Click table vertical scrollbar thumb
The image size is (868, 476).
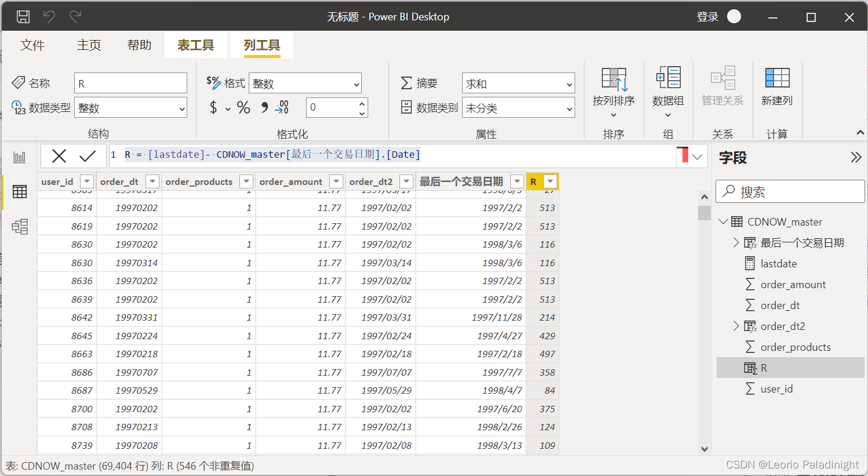[704, 213]
